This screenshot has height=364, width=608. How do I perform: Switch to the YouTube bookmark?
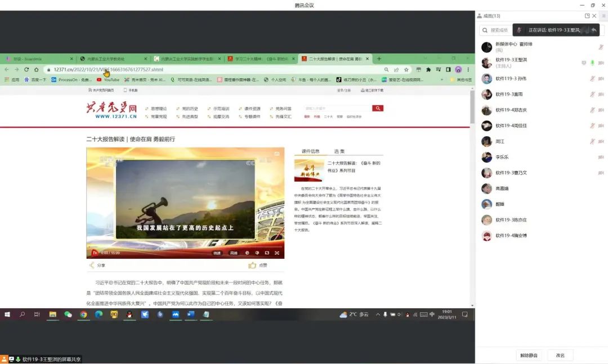click(108, 80)
